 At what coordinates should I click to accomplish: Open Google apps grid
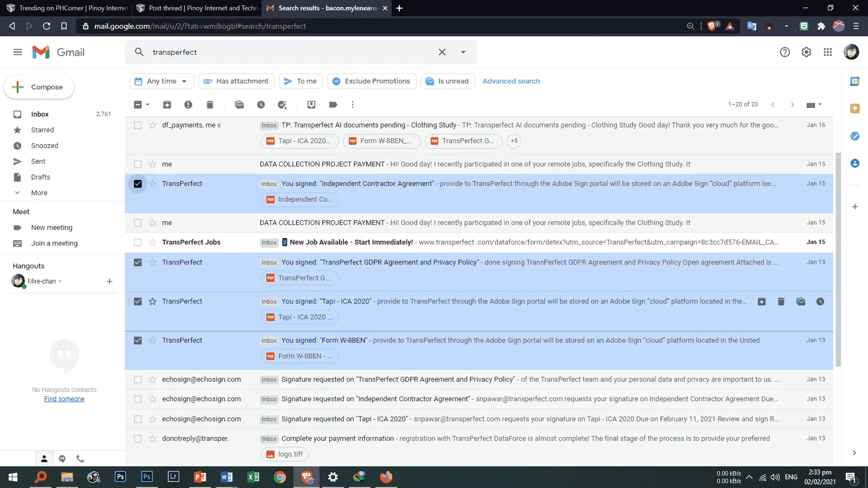click(828, 52)
